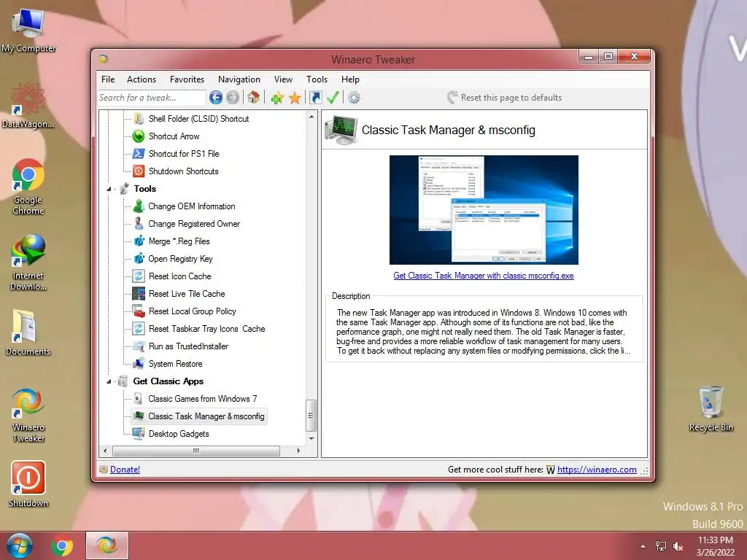The height and width of the screenshot is (560, 747).
Task: Go to the Home page icon
Action: pos(253,98)
